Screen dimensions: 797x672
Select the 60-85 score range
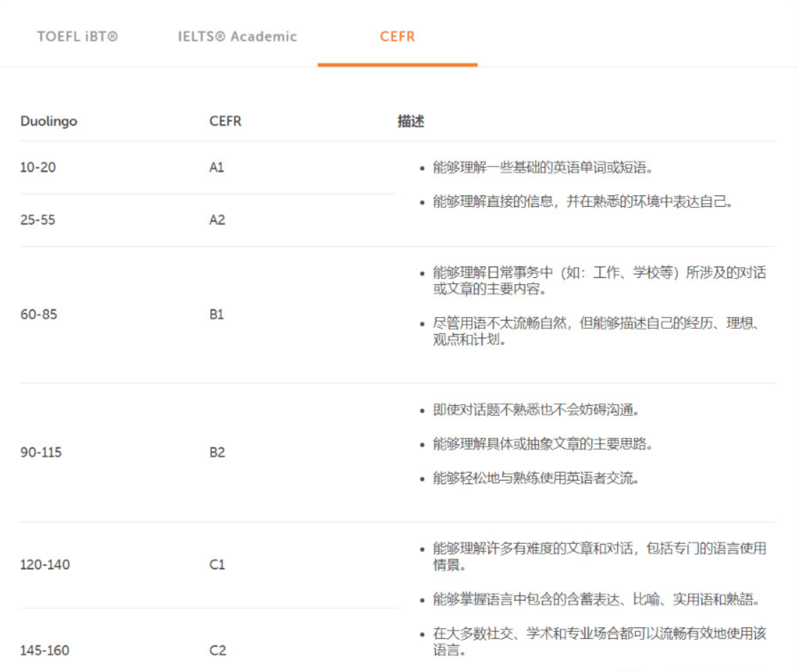(39, 315)
